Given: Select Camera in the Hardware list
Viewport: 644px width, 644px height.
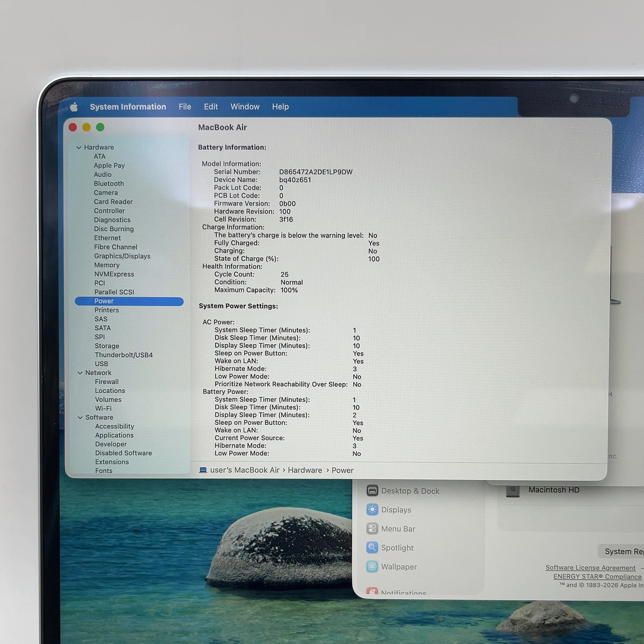Looking at the screenshot, I should [x=106, y=193].
